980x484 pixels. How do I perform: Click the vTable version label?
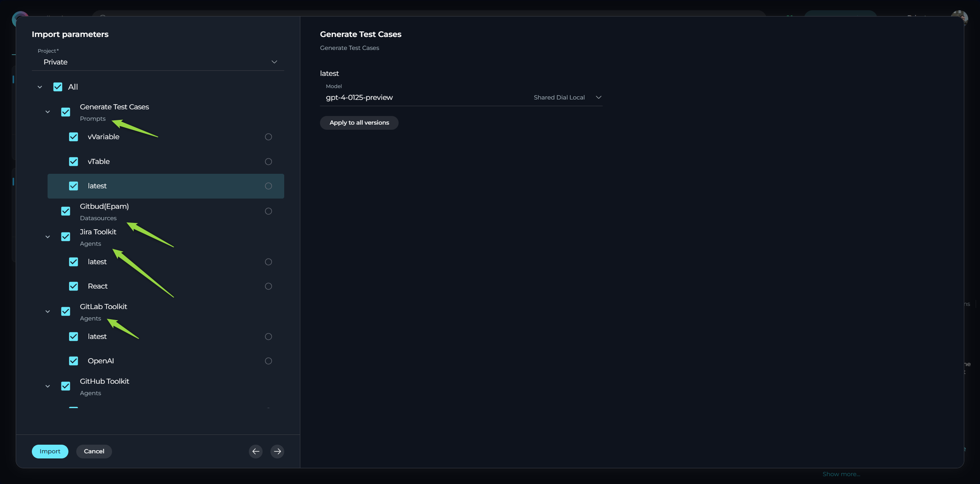pos(99,162)
